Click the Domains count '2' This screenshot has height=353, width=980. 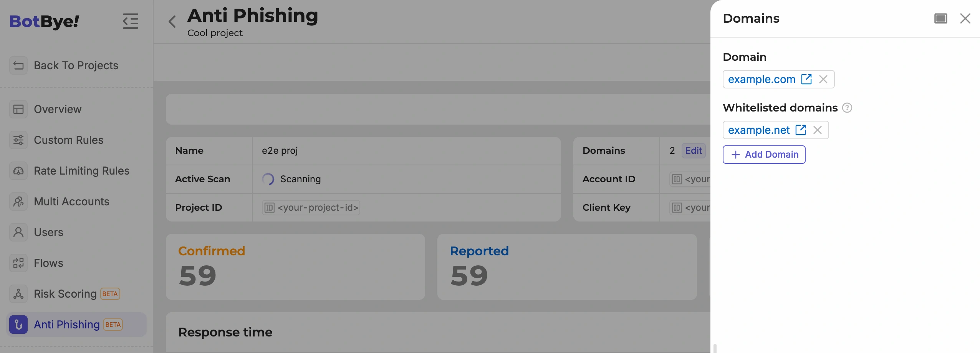[672, 151]
